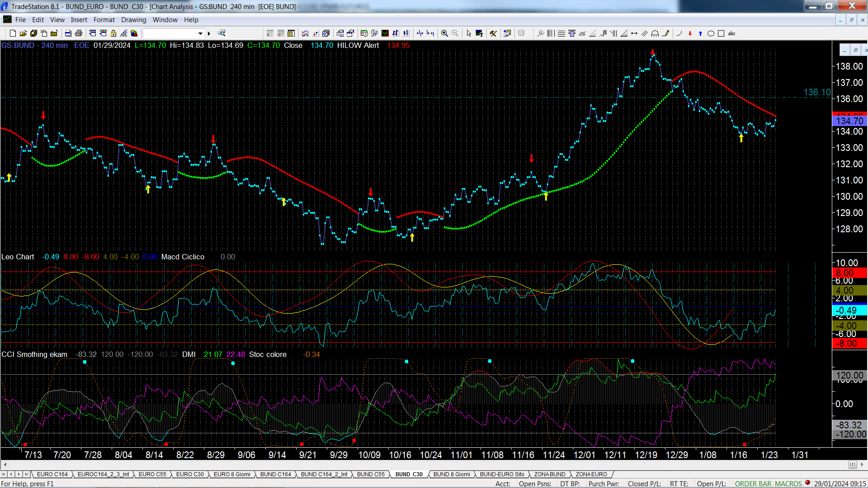The height and width of the screenshot is (488, 868).
Task: Click MACROS in status bar
Action: pyautogui.click(x=788, y=484)
